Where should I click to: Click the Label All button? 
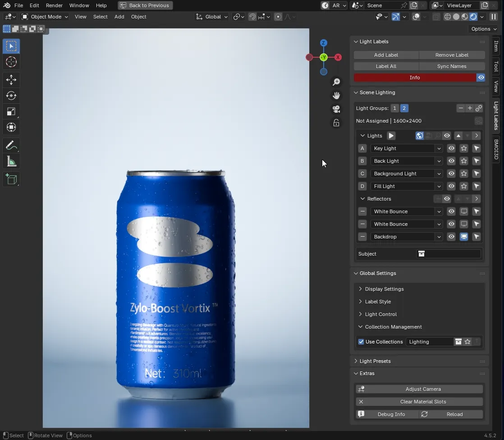pos(386,66)
